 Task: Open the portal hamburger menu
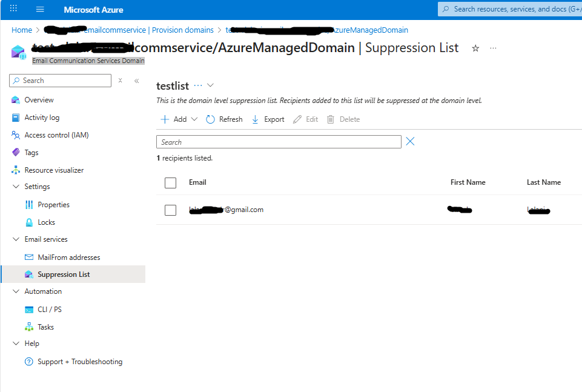(40, 9)
